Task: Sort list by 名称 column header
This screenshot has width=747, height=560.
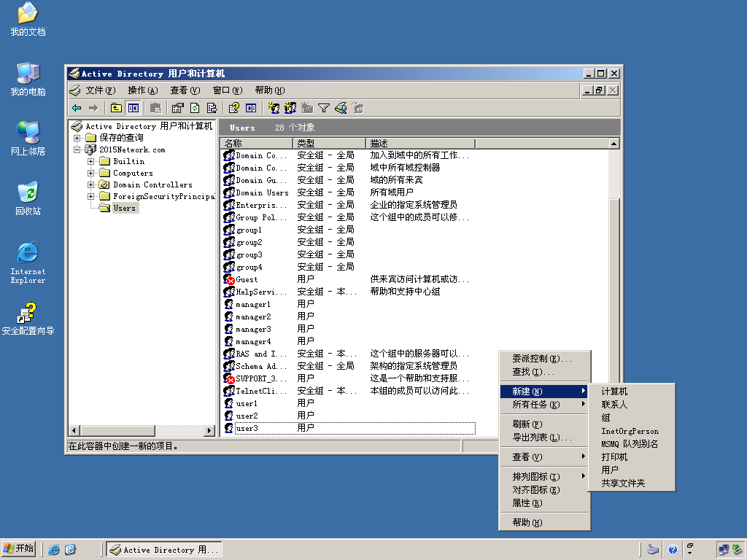Action: pos(257,144)
